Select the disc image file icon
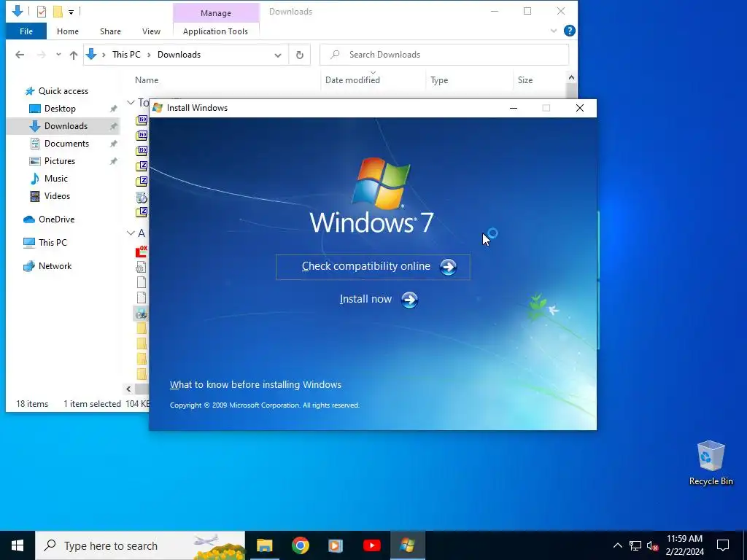This screenshot has width=747, height=560. tap(142, 197)
